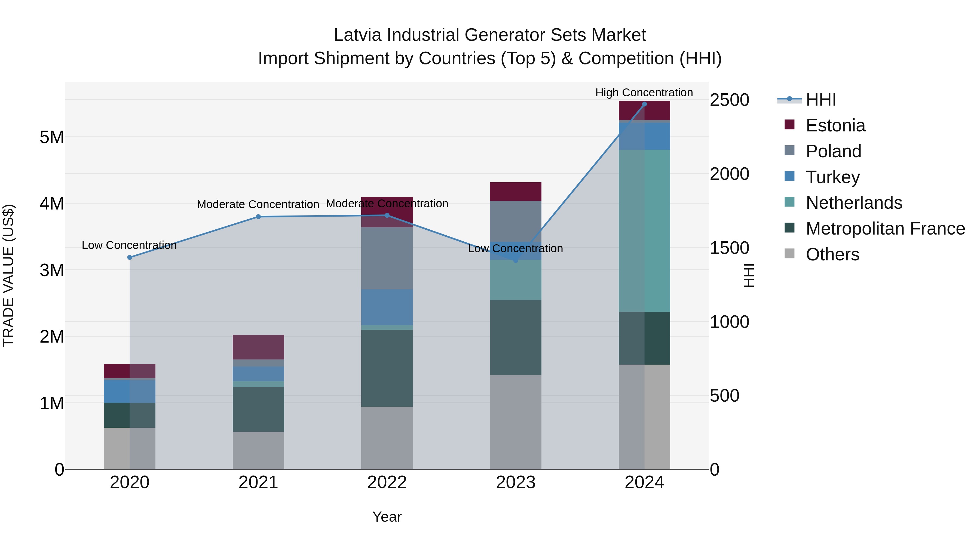
Task: Click the 2023 Metropolitan France bar segment
Action: (x=516, y=338)
